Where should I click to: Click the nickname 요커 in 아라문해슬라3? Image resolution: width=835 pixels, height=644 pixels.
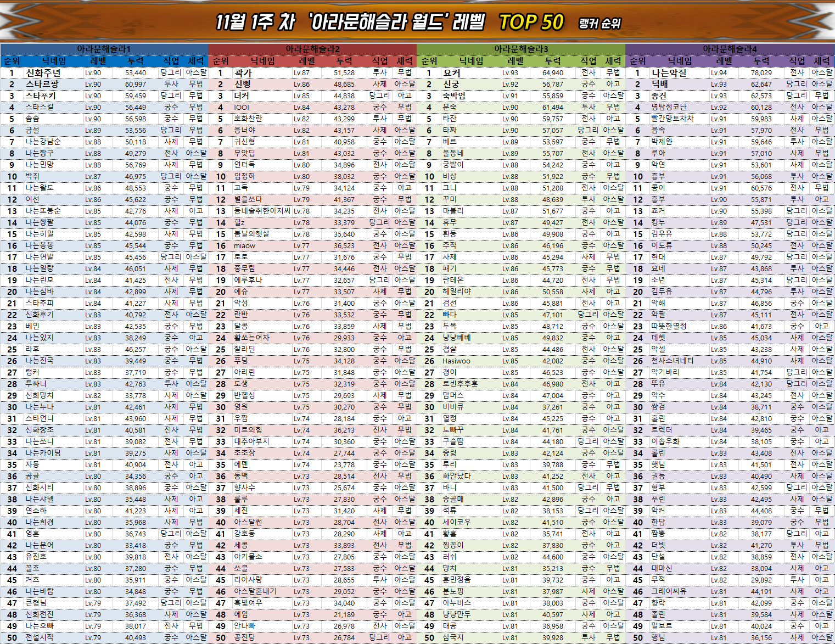click(x=452, y=72)
